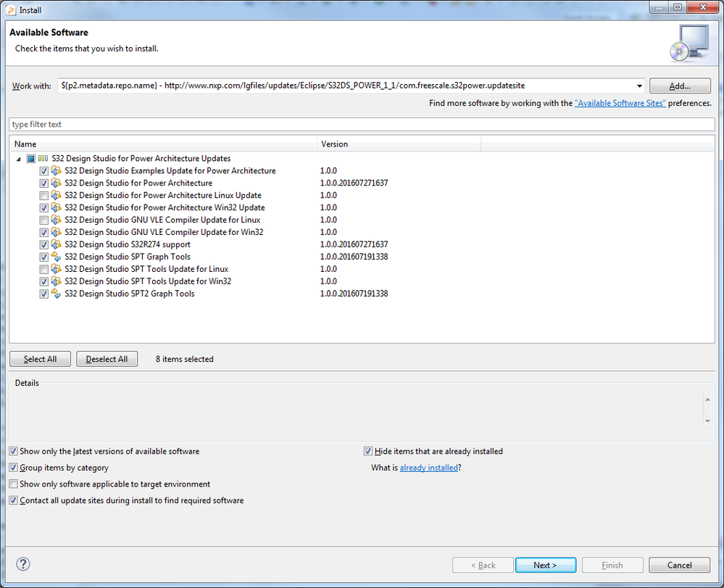The image size is (724, 588).
Task: Check GNU VLE Compiler Update for Linux
Action: (x=44, y=220)
